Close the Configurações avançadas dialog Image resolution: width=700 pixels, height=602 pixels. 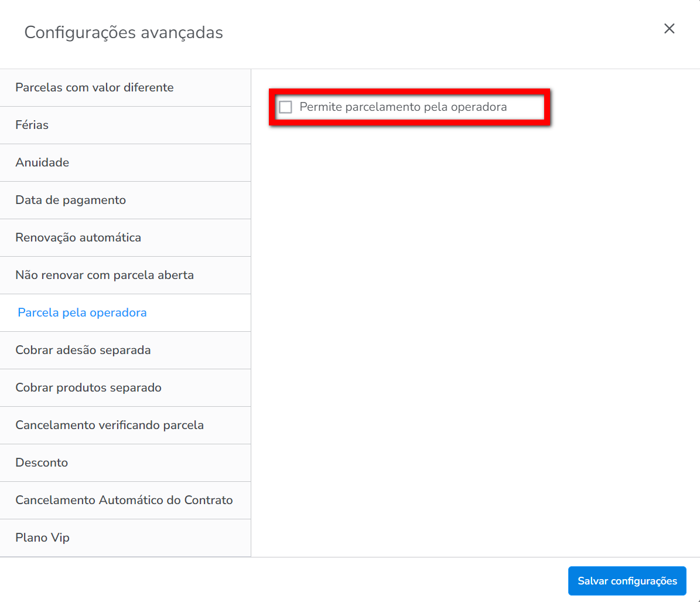tap(669, 29)
